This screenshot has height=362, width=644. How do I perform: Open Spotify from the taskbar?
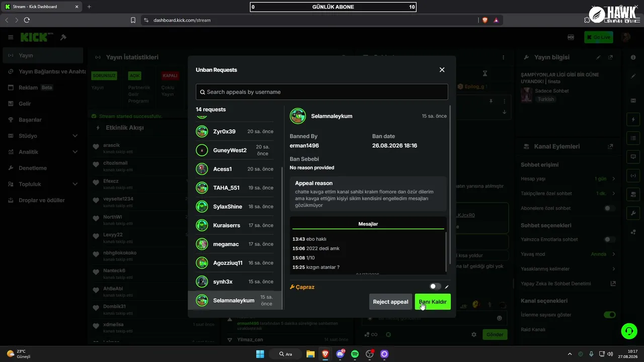point(355,354)
